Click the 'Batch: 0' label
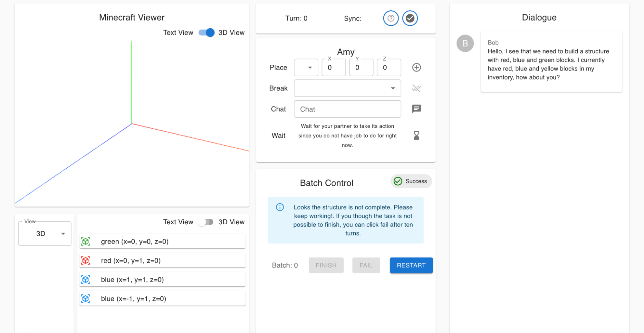Screen dimensions: 644x333 coord(285,265)
